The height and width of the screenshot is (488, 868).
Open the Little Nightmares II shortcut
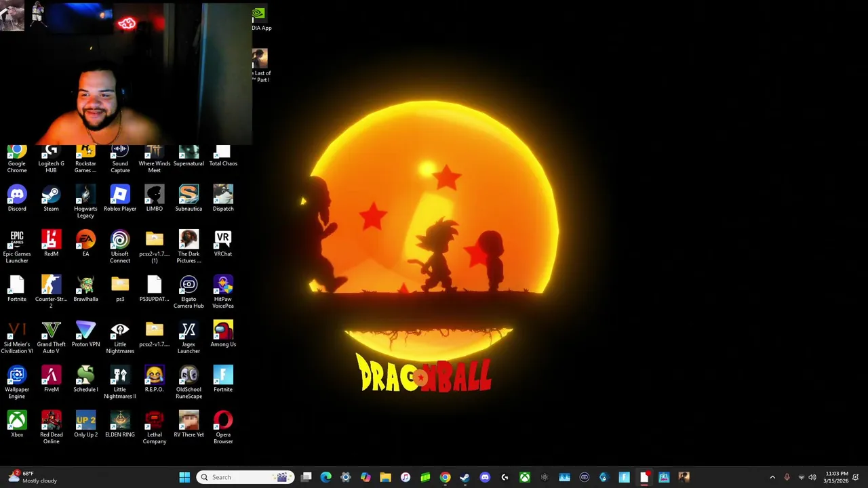(120, 382)
